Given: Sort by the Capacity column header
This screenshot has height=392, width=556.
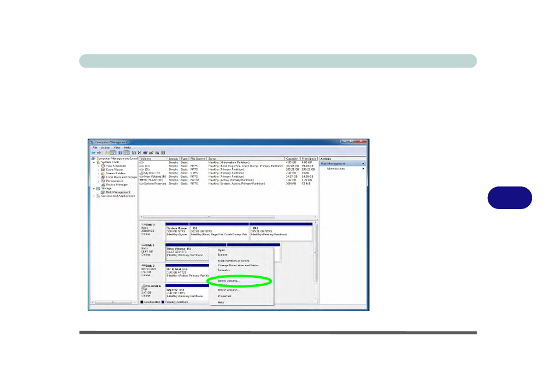Looking at the screenshot, I should (x=293, y=159).
